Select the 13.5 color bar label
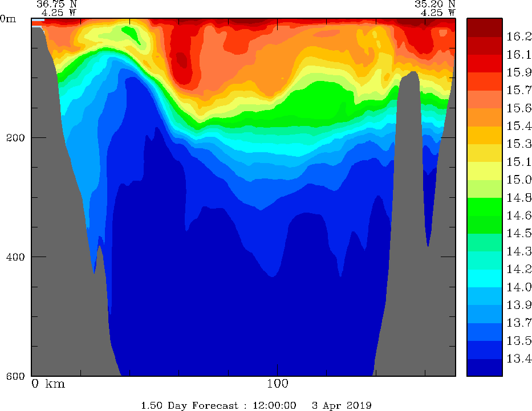 [519, 341]
